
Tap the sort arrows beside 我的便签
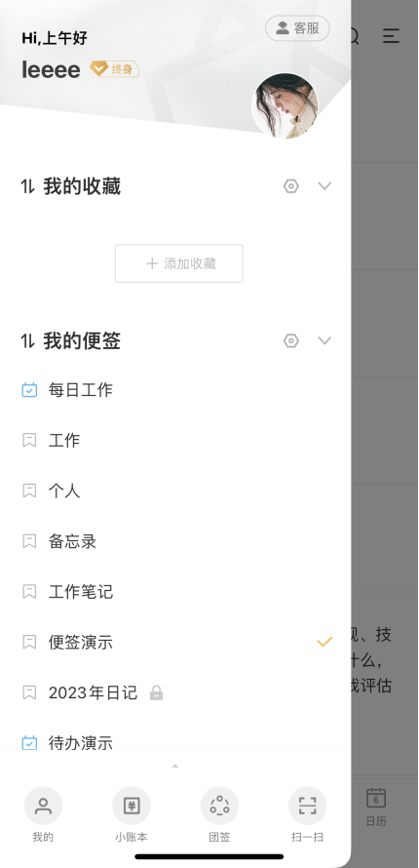click(x=27, y=341)
